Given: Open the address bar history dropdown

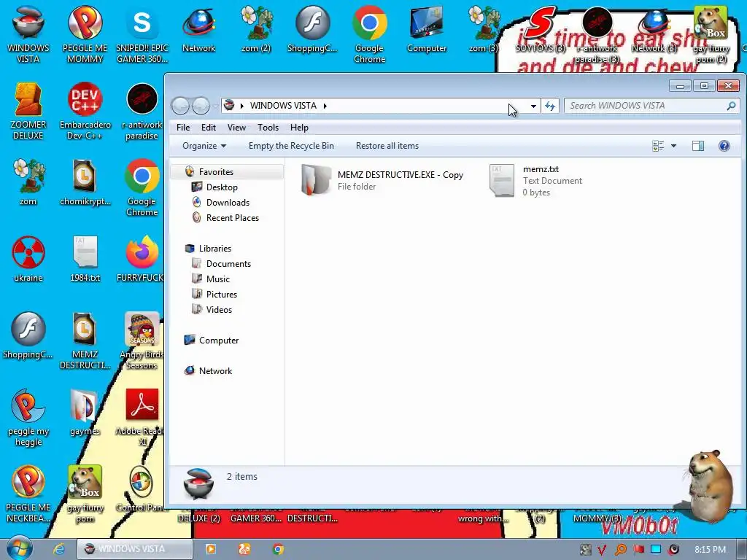Looking at the screenshot, I should tap(533, 106).
